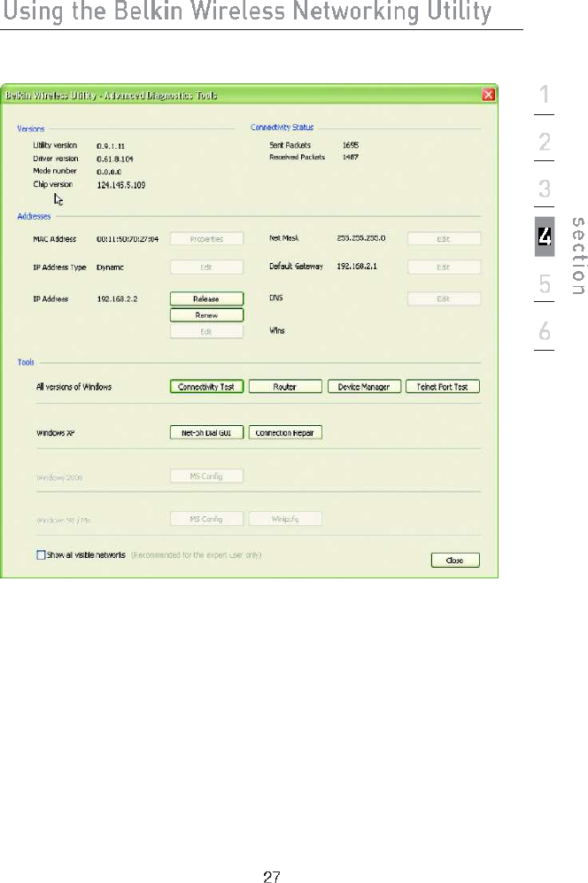Open Net-Sh Dial GUI for Windows XP
This screenshot has width=588, height=883.
coord(206,432)
